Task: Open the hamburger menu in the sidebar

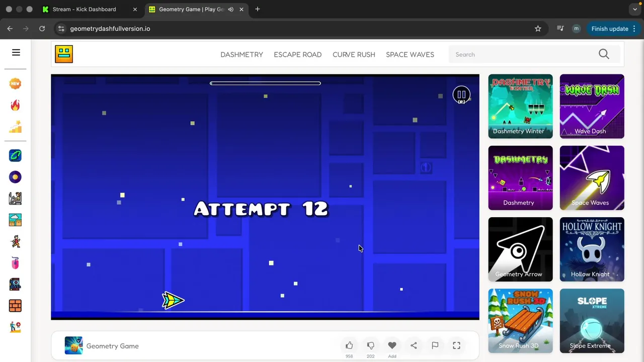Action: [16, 52]
